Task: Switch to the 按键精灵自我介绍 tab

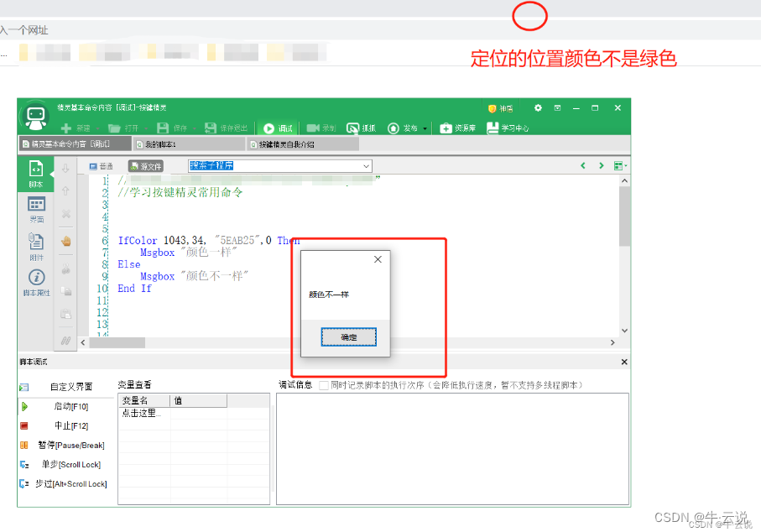Action: click(x=304, y=144)
